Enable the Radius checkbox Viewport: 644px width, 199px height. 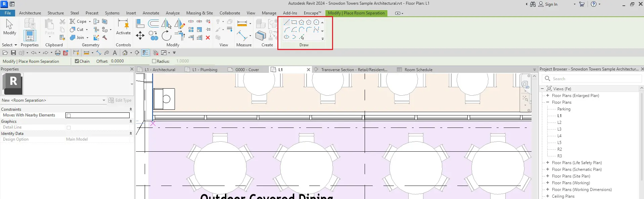[x=154, y=61]
